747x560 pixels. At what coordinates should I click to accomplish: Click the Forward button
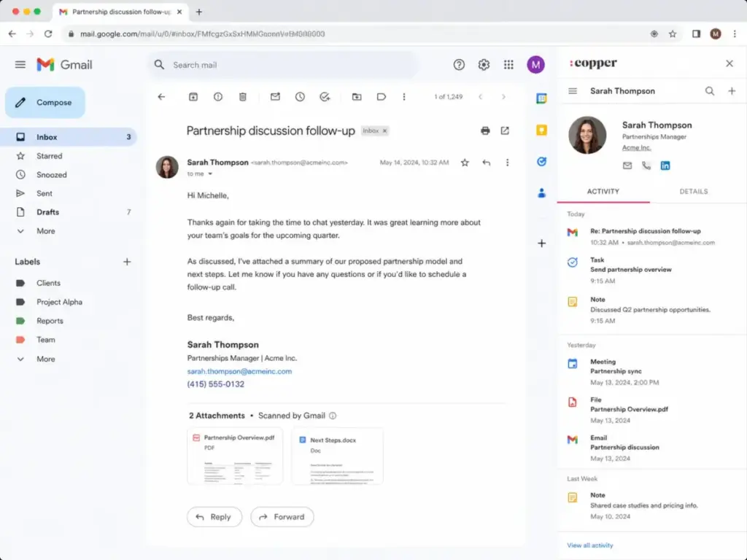282,517
